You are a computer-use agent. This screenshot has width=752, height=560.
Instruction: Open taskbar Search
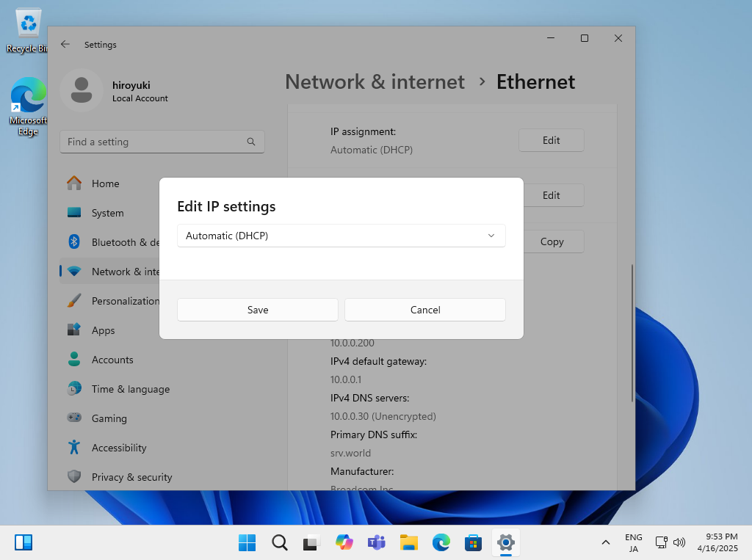pos(279,542)
